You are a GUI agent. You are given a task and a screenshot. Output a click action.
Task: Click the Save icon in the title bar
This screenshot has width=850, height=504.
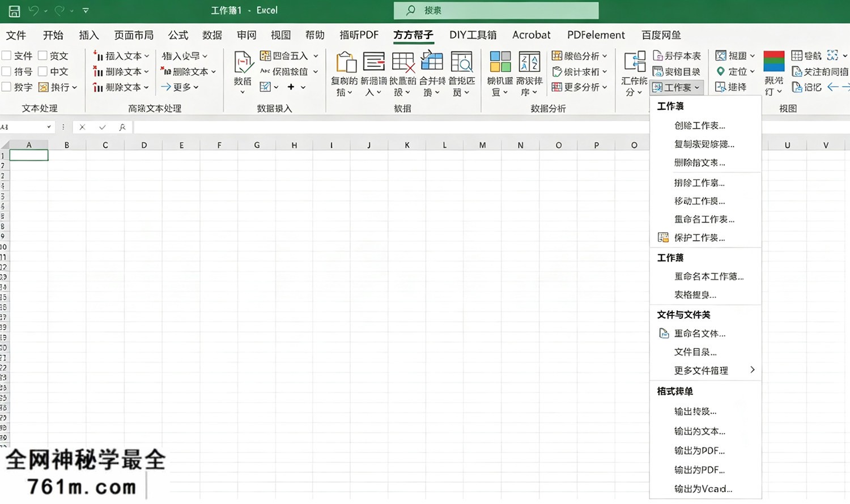coord(15,11)
